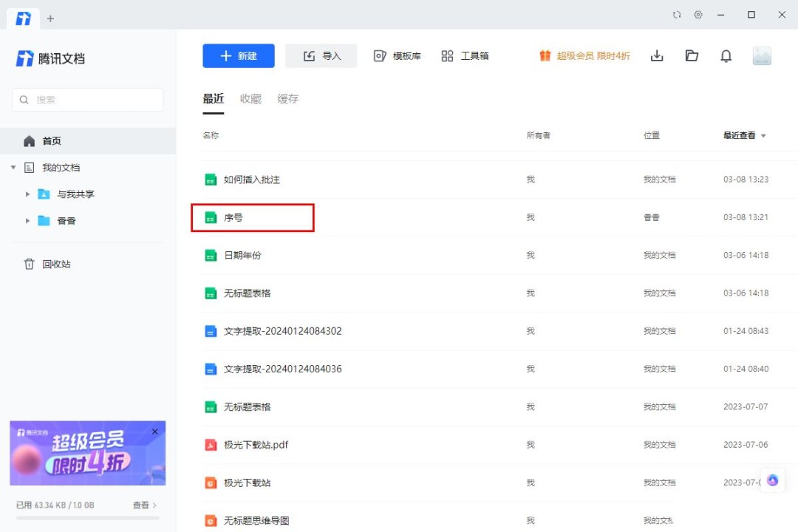Open the 极光下载站.pdf file
Viewport: 798px width, 532px height.
pos(256,445)
